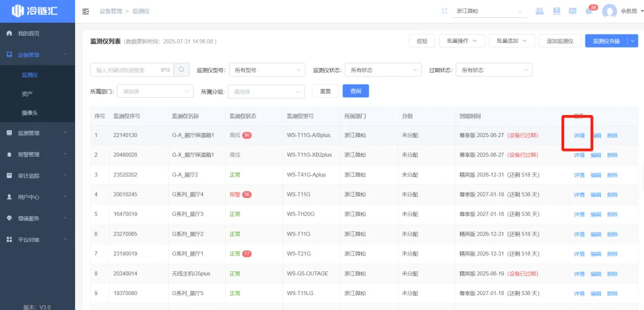The width and height of the screenshot is (644, 310).
Task: Click the red 90 badge on offline row
Action: pos(247,135)
